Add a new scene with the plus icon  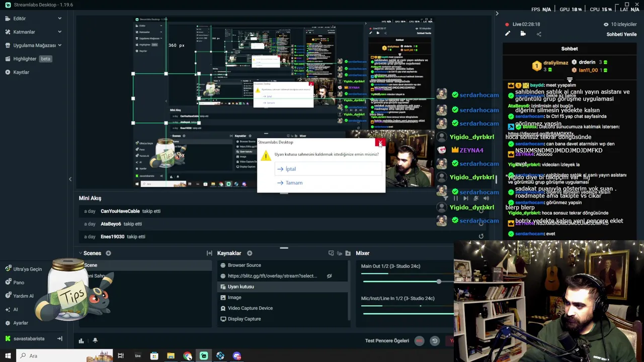(108, 253)
